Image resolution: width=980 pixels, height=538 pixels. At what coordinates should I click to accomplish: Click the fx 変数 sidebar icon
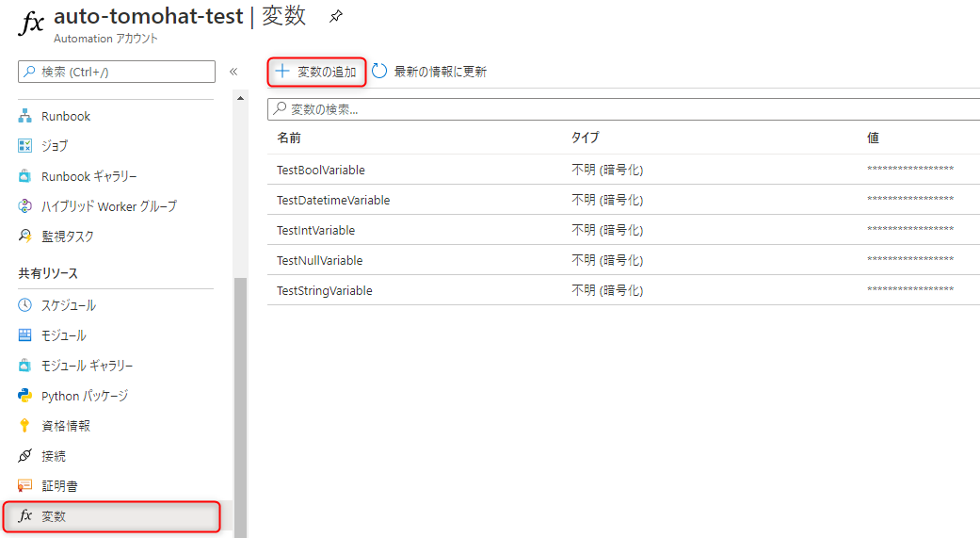(x=25, y=515)
